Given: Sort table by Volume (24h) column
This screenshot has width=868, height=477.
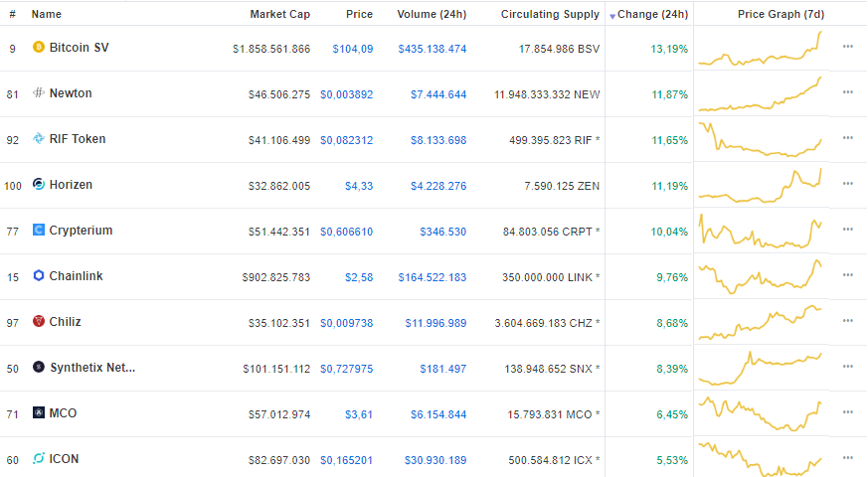Looking at the screenshot, I should pos(432,14).
